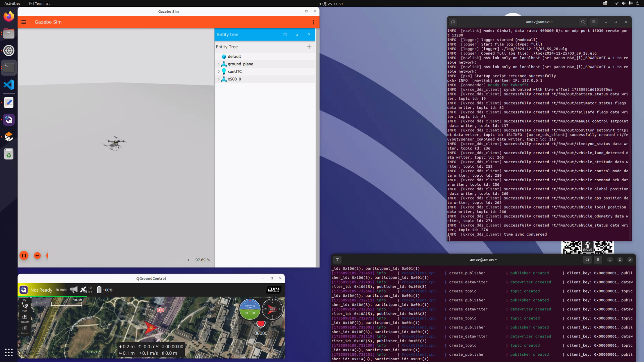
Task: Open the Gazebo Sim plugins kebab menu
Action: (x=313, y=22)
